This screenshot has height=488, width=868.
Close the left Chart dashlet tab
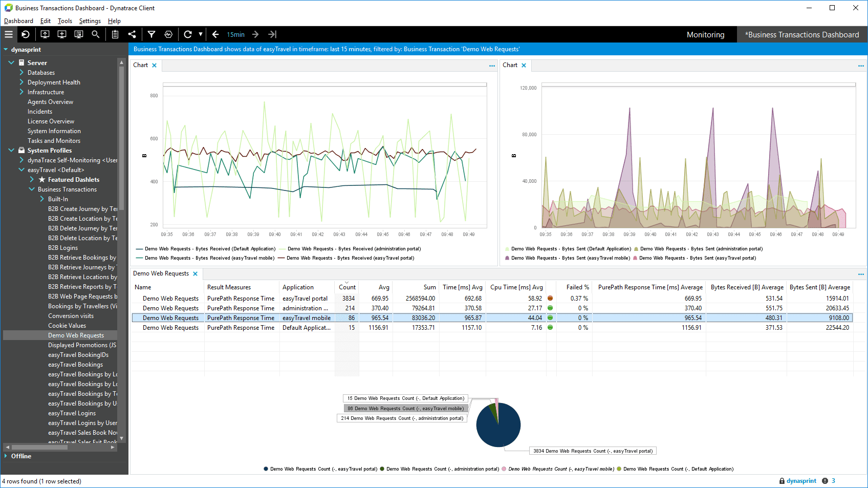pos(154,66)
